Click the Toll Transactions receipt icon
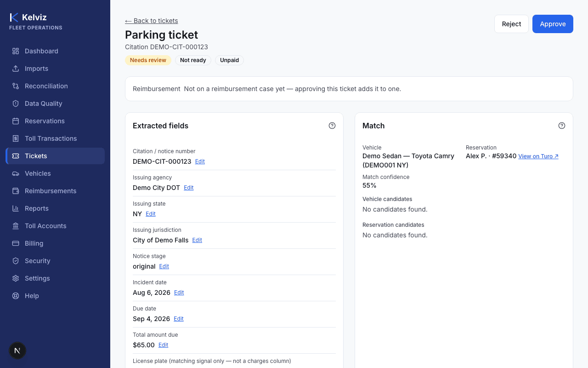588x368 pixels. point(16,138)
